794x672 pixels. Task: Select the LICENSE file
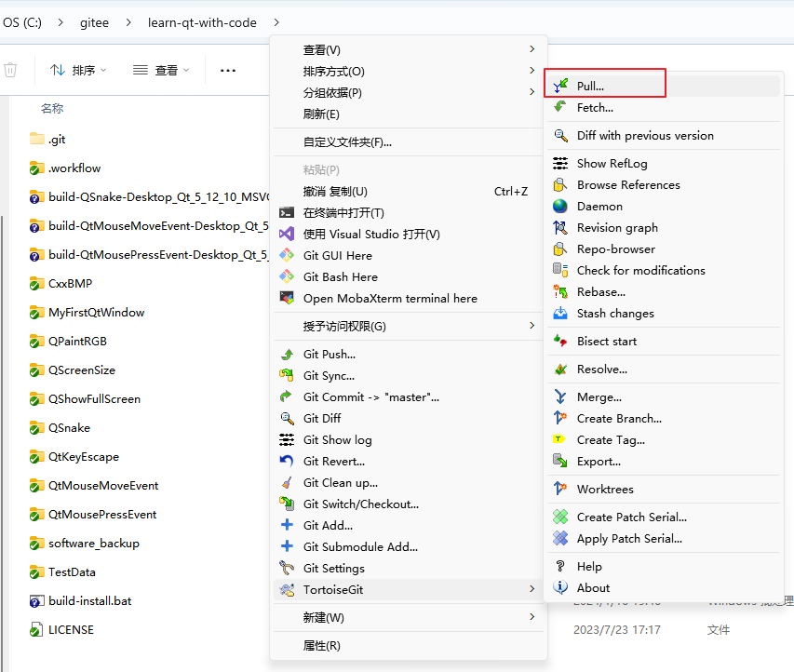(x=61, y=629)
